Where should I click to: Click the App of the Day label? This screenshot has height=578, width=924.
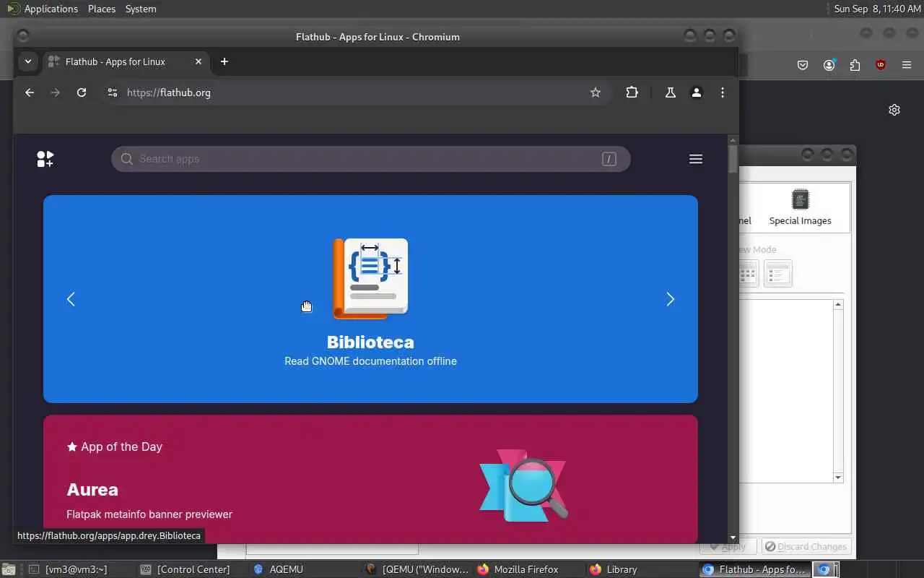pyautogui.click(x=115, y=447)
